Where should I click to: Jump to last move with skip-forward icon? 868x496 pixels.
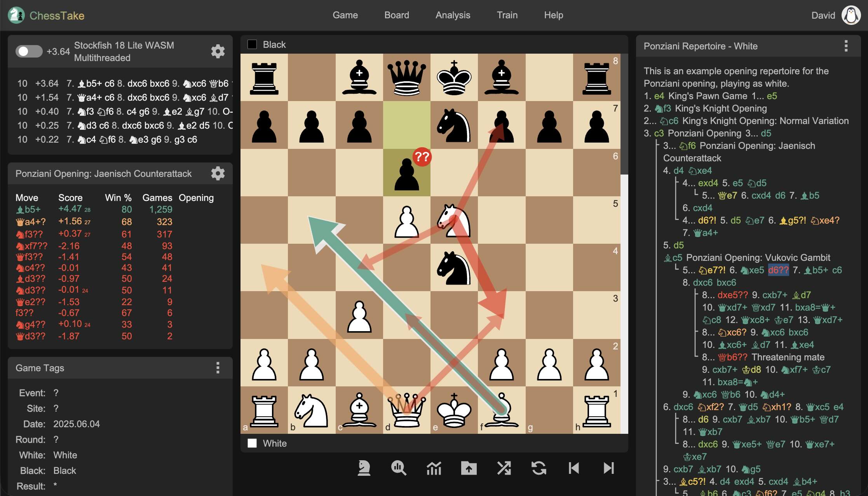click(x=608, y=468)
